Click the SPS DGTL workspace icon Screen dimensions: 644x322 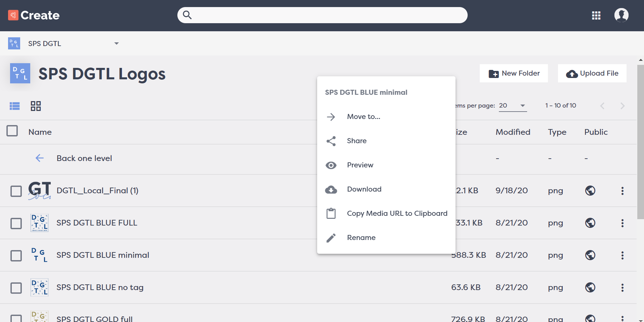pyautogui.click(x=14, y=43)
